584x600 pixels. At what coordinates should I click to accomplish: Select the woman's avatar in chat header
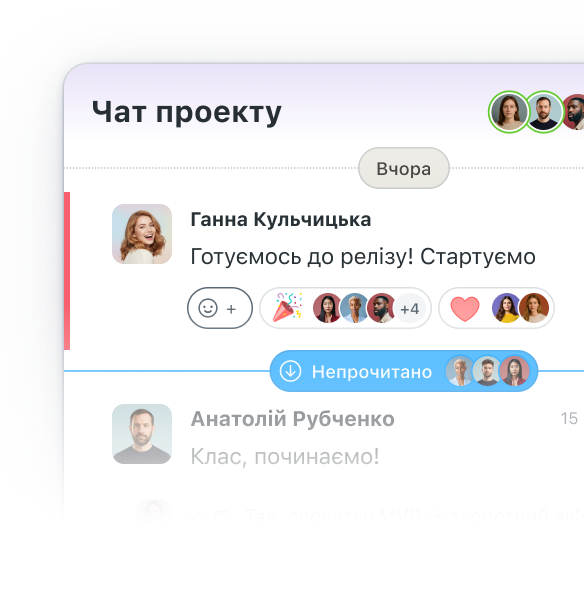tap(509, 112)
